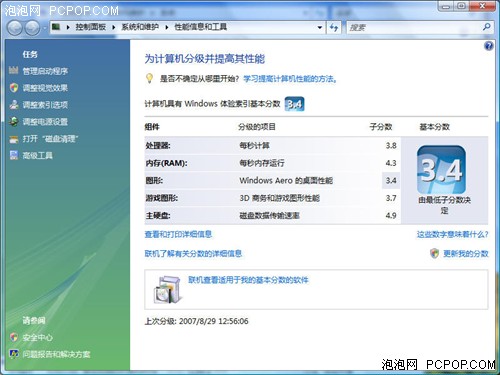
Task: Expand the arrow after 控制面板 breadcrumb
Action: tap(114, 27)
